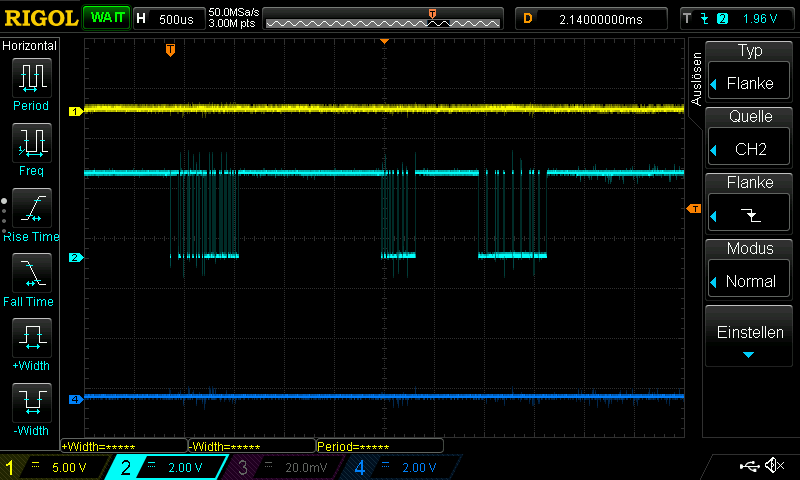Open the Modus Normal selector

[x=749, y=279]
